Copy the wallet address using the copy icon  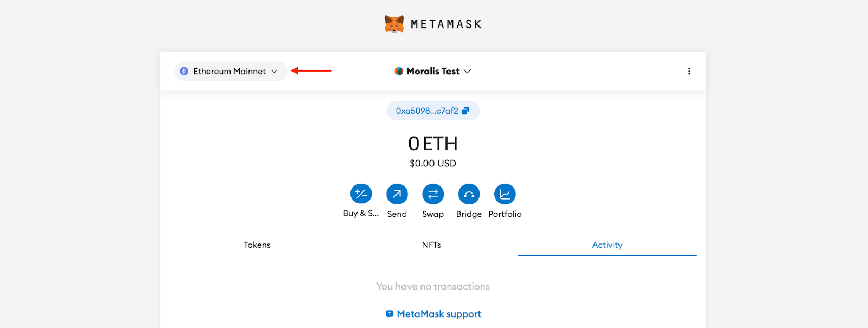pos(467,110)
